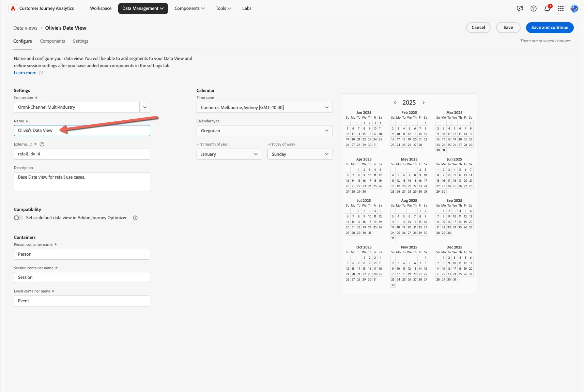Open the Learn more link

(x=25, y=73)
